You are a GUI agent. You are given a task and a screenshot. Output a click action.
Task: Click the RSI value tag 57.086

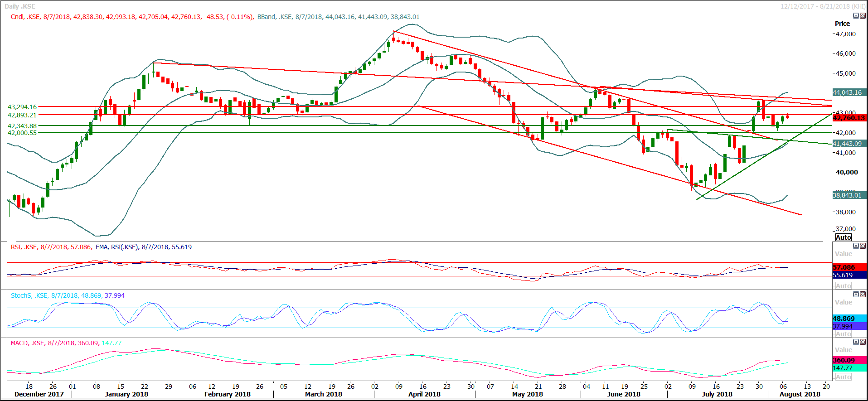pos(849,267)
